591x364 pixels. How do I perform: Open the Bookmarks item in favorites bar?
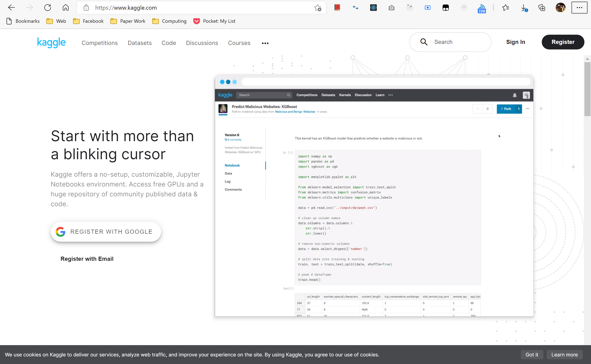pos(23,21)
